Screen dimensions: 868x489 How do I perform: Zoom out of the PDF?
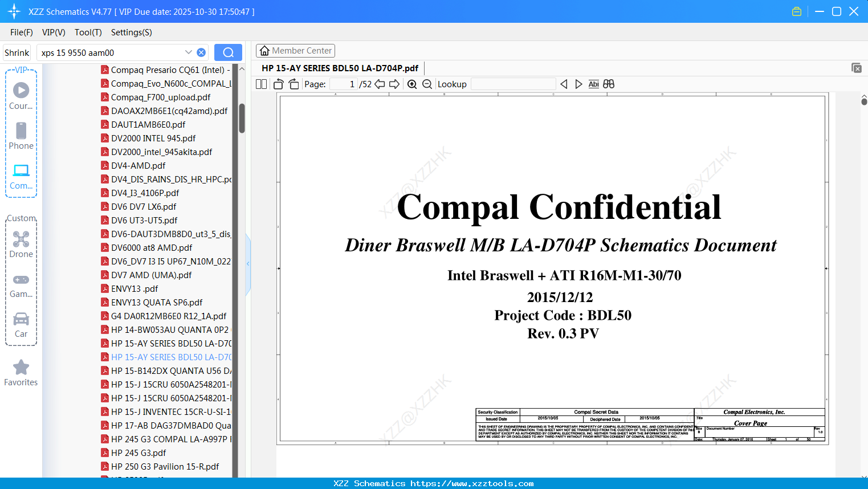click(427, 84)
